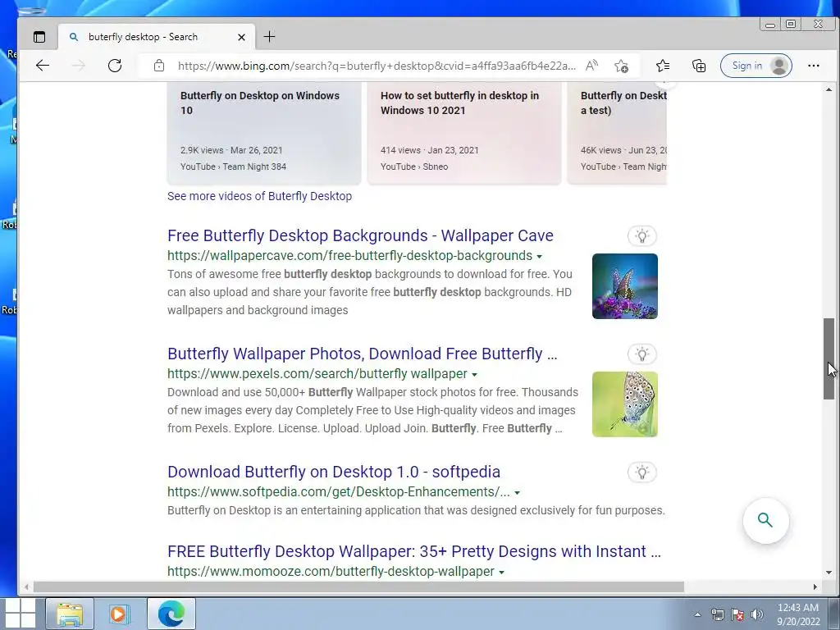Image resolution: width=840 pixels, height=630 pixels.
Task: Open 'How to set butterfly in desktop' video
Action: tap(464, 133)
